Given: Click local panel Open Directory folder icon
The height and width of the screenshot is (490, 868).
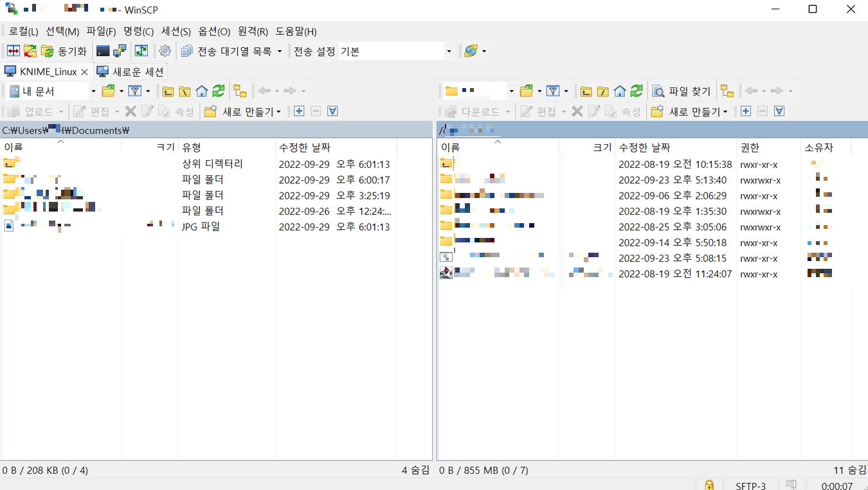Looking at the screenshot, I should (109, 91).
